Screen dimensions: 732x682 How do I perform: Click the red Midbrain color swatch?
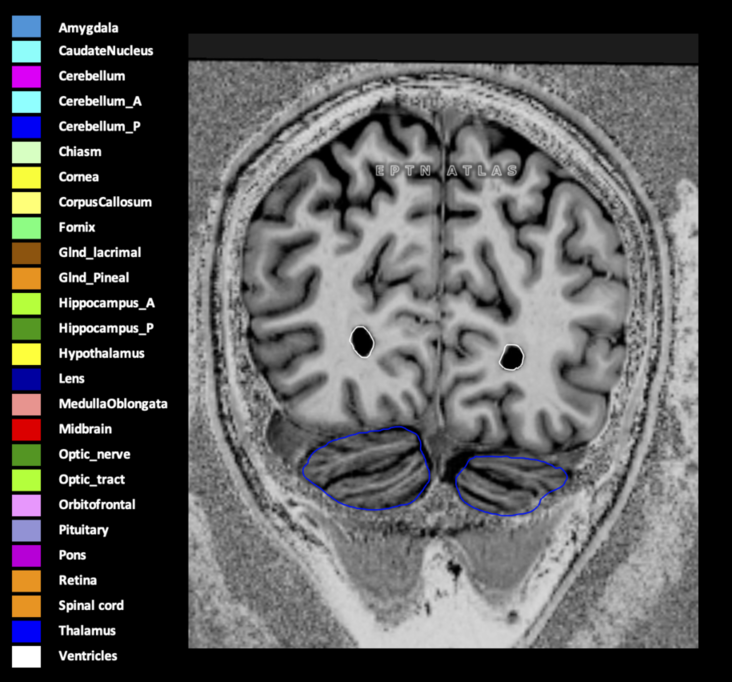[26, 429]
